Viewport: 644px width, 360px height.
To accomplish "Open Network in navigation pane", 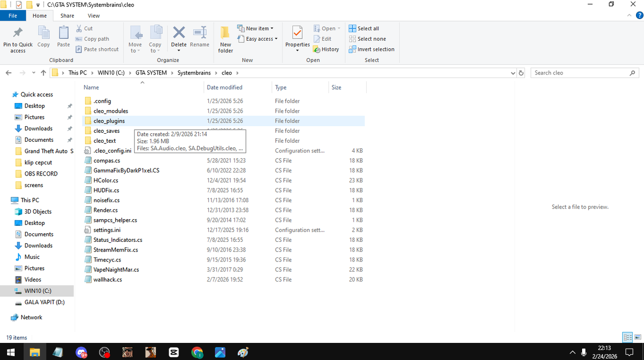I will (x=31, y=317).
